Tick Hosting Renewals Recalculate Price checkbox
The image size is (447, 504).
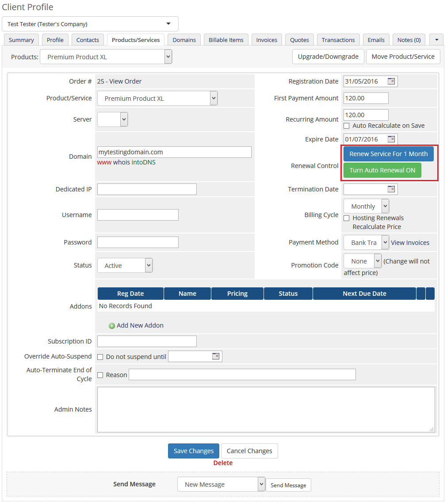(x=347, y=218)
